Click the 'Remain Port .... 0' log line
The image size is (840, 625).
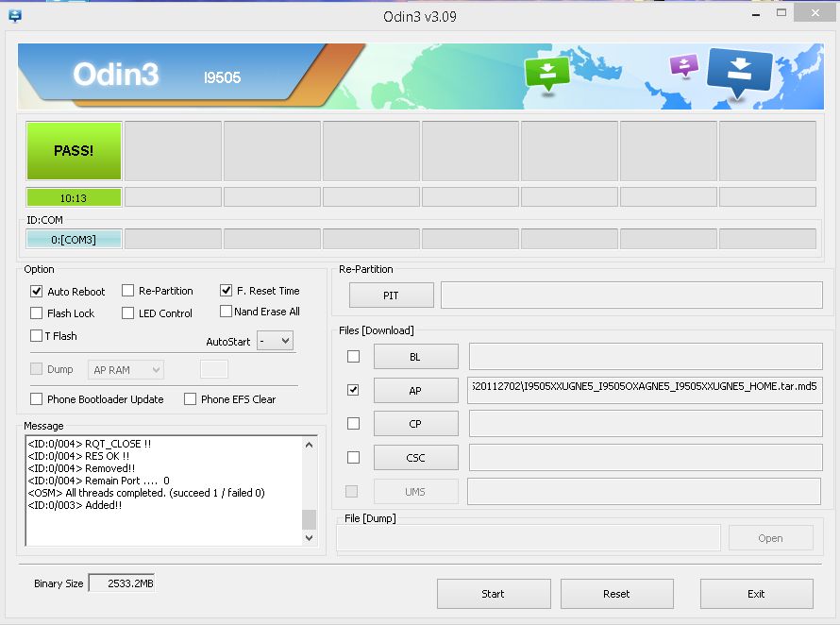pyautogui.click(x=98, y=481)
